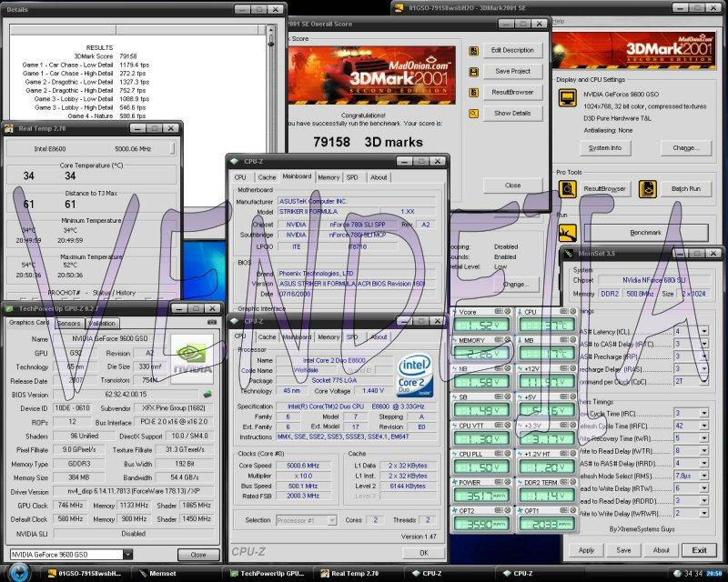Image resolution: width=728 pixels, height=582 pixels.
Task: Open the MEMORY voltage monitor settings icon
Action: (x=499, y=340)
